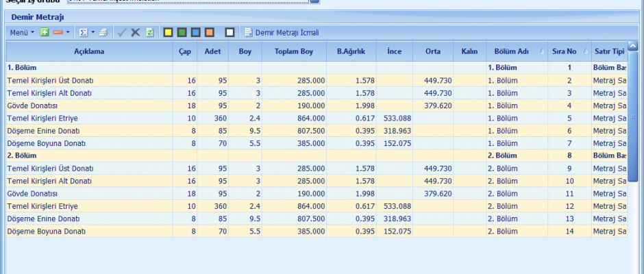Viewport: 644px width, 274px height.
Task: Click the red remove row icon
Action: point(58,32)
